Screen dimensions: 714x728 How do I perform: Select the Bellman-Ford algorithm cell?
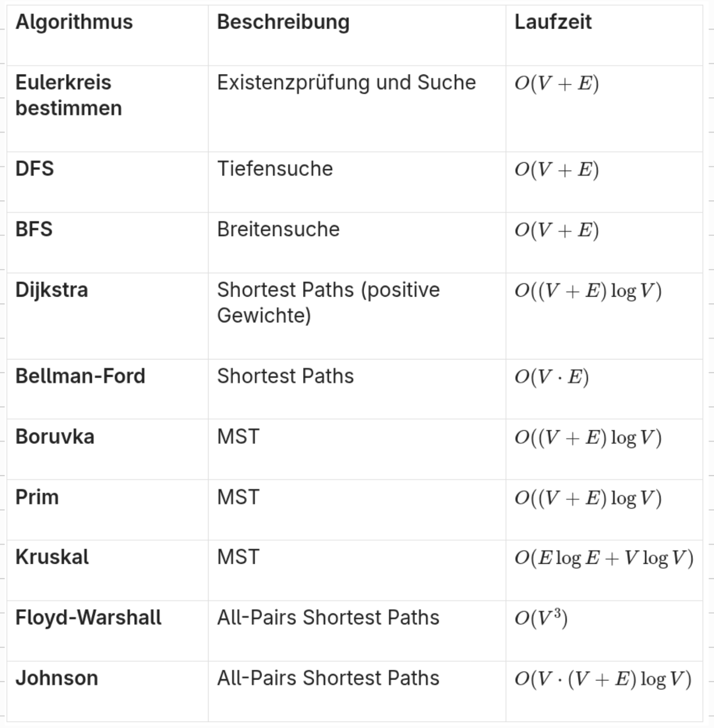80,377
